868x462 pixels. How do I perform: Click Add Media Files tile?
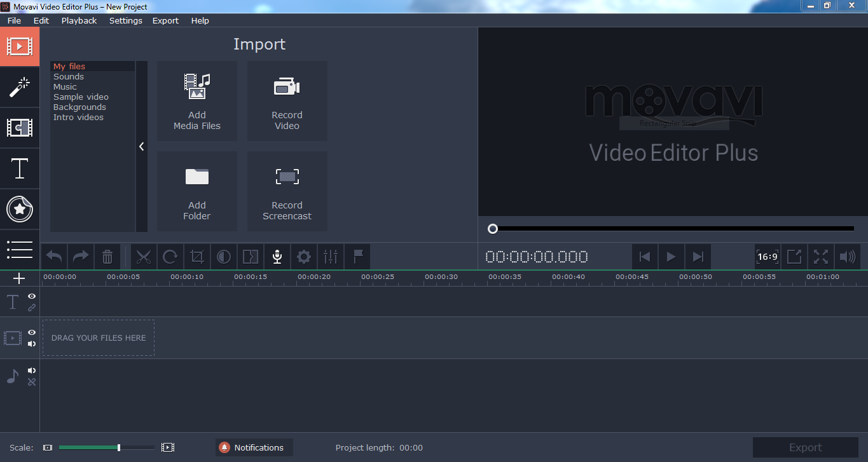[x=197, y=101]
